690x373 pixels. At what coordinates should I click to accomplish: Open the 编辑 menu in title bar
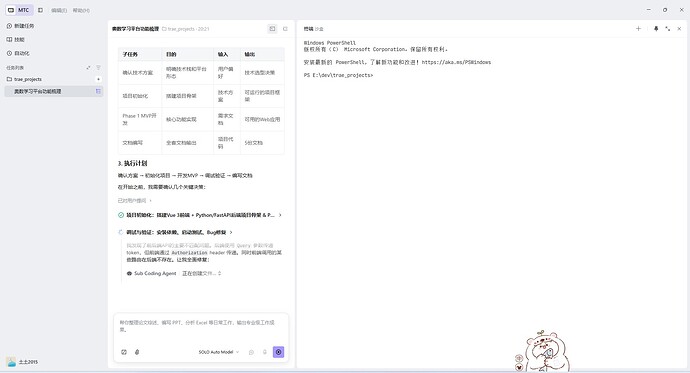(x=59, y=10)
